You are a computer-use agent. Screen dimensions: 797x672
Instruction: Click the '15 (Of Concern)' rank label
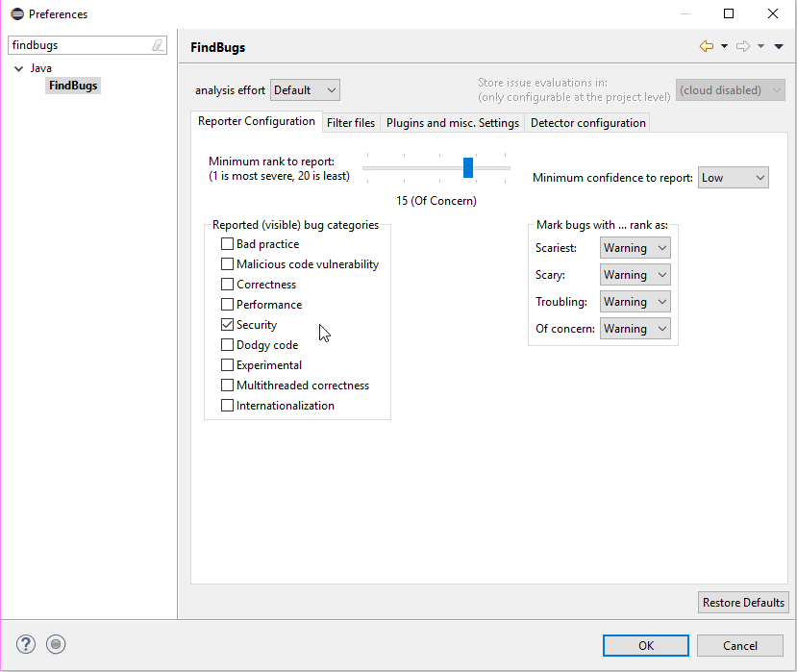click(x=436, y=201)
